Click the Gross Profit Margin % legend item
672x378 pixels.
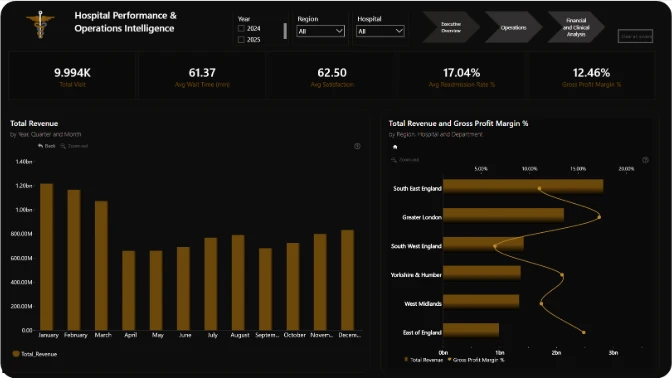[x=476, y=360]
